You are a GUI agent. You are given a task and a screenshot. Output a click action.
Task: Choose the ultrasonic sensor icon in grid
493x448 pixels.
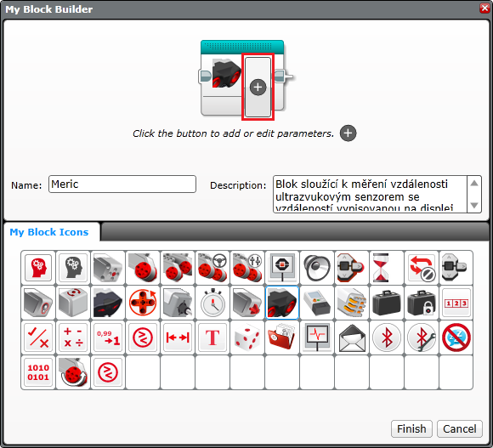[x=282, y=303]
